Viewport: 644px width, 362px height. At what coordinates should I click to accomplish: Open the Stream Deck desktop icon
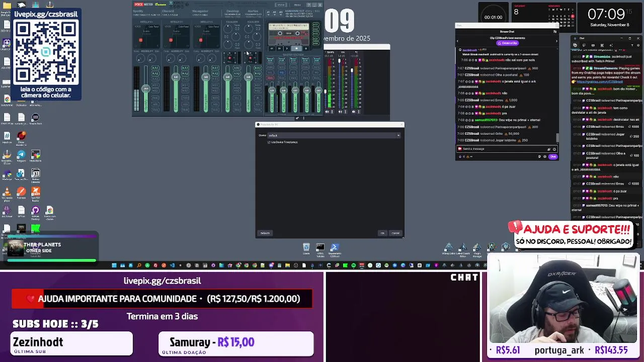pos(36,117)
